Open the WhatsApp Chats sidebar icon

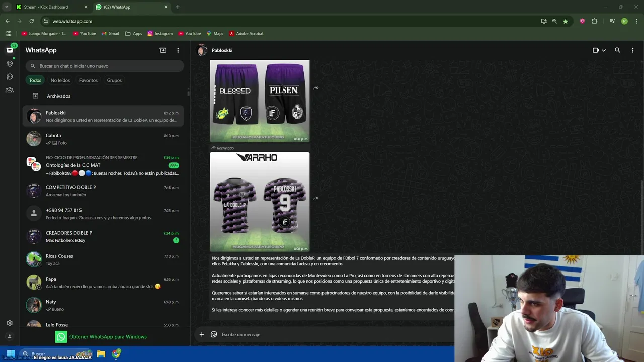[x=10, y=50]
